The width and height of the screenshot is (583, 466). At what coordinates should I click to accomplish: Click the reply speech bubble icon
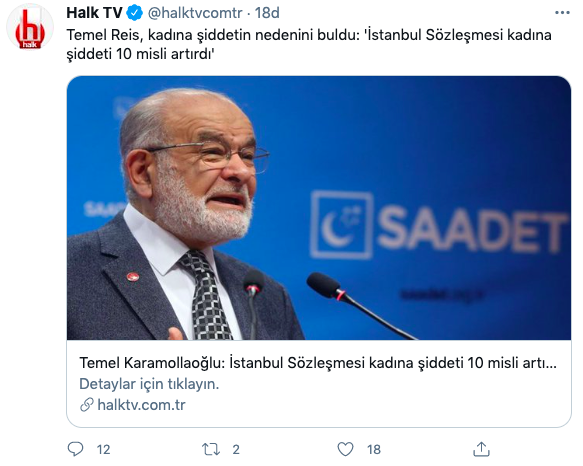tap(75, 449)
